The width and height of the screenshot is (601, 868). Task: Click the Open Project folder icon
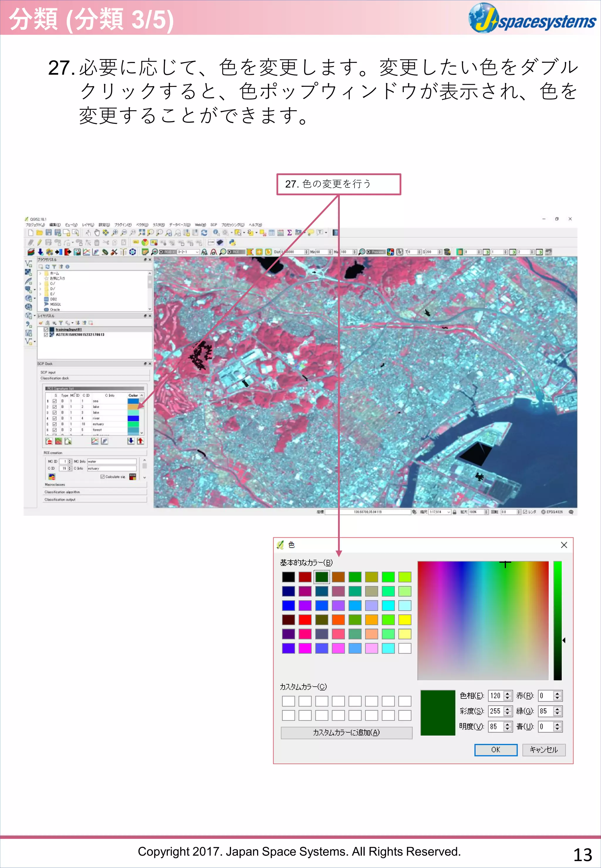(39, 233)
